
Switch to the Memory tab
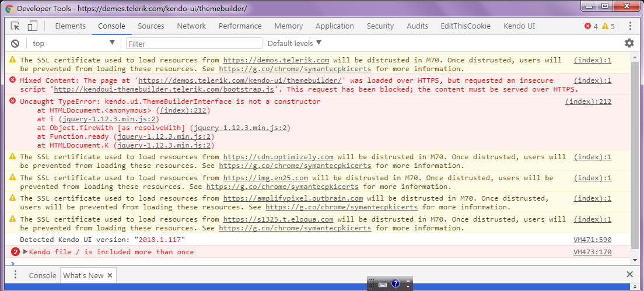(289, 26)
